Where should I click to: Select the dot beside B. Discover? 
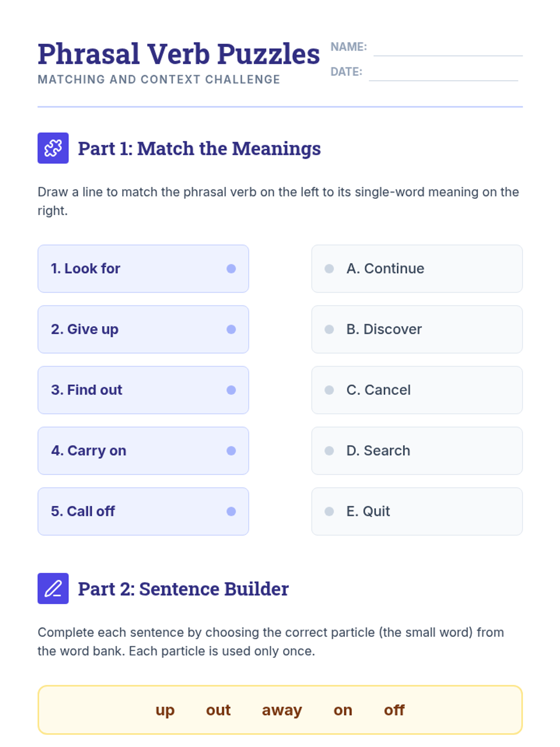coord(329,329)
